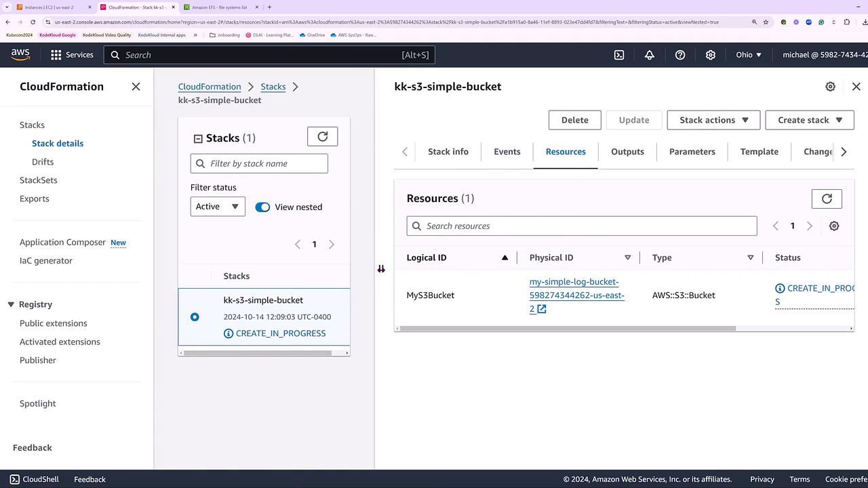Open the my-simple-log-bucket physical ID link
Screen dimensions: 868x488
576,295
